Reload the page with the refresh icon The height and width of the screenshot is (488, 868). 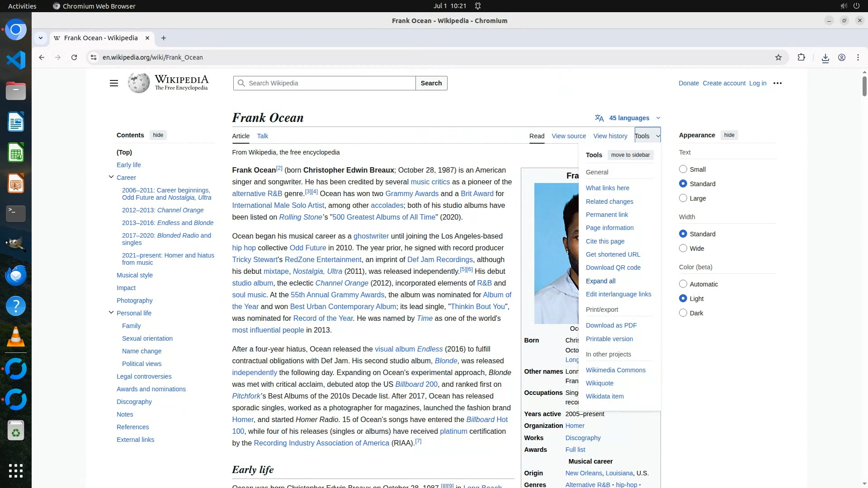(x=74, y=57)
